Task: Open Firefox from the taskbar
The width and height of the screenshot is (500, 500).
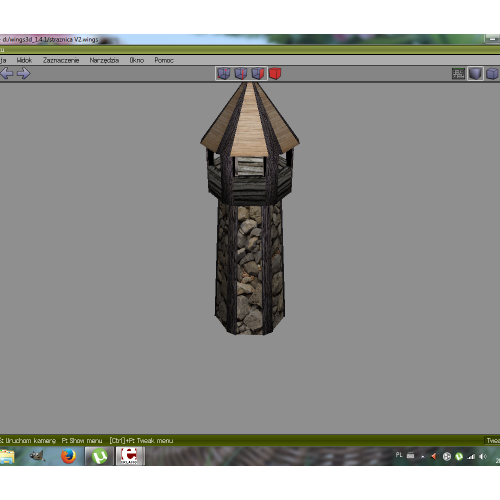Action: 68,456
